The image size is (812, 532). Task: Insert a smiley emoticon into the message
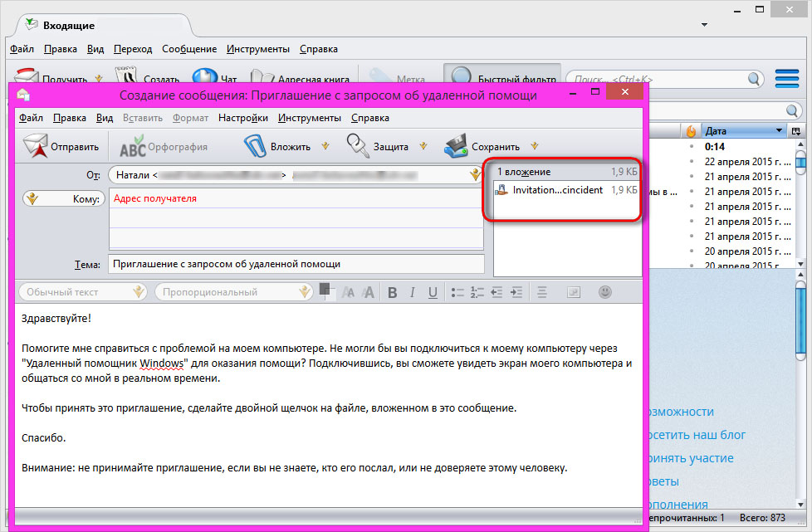coord(604,292)
